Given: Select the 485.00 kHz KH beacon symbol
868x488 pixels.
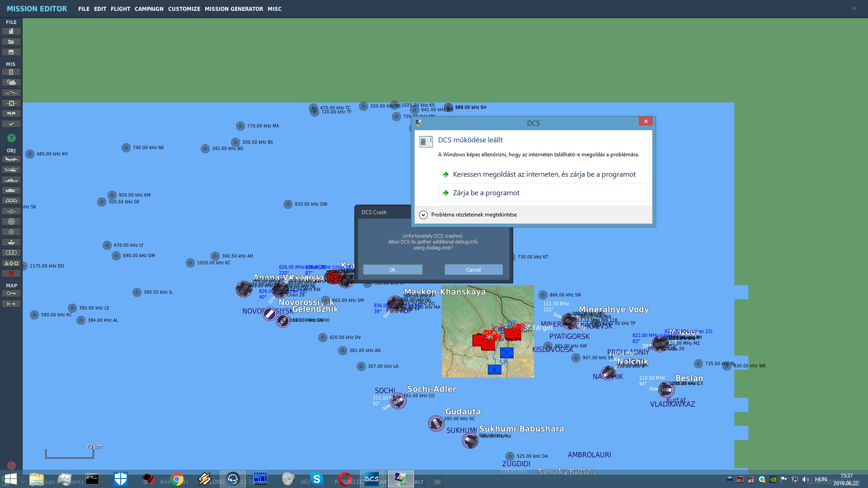Looking at the screenshot, I should pos(30,154).
